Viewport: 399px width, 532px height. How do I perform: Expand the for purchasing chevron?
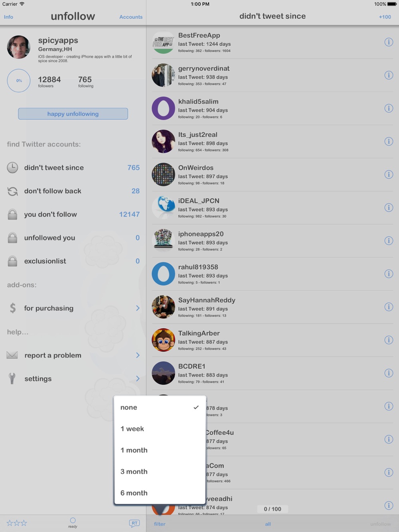138,308
